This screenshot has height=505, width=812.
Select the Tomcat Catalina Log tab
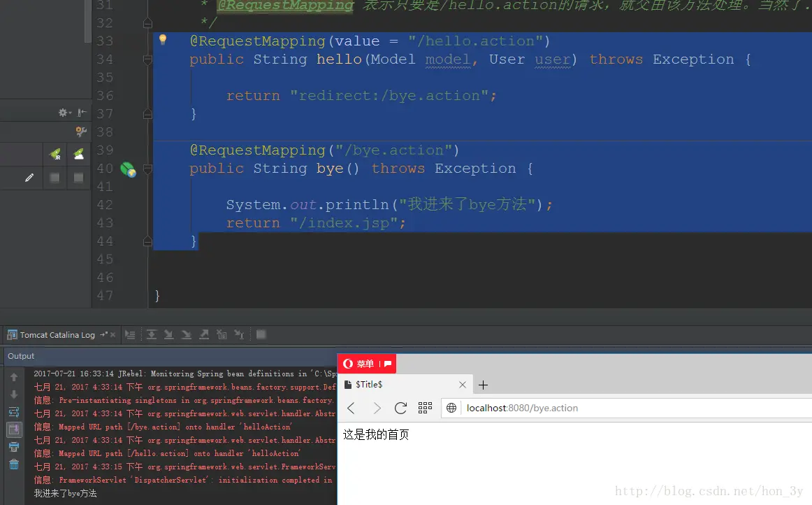click(57, 335)
